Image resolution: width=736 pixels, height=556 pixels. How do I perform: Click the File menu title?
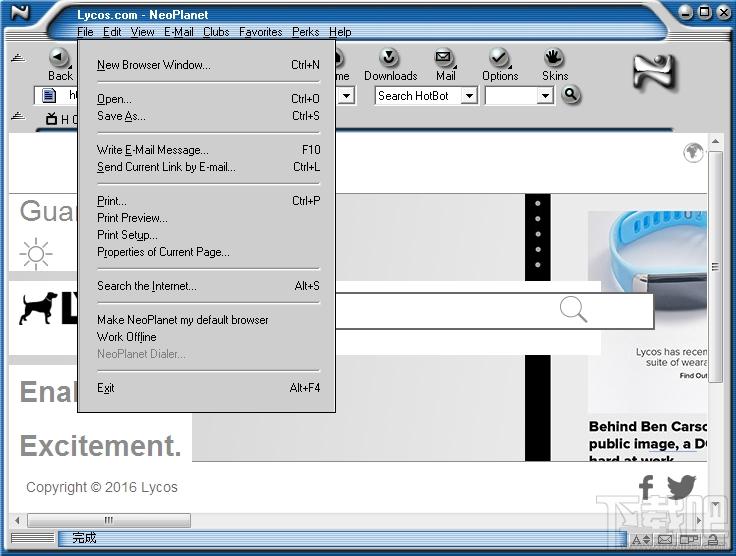(x=85, y=32)
